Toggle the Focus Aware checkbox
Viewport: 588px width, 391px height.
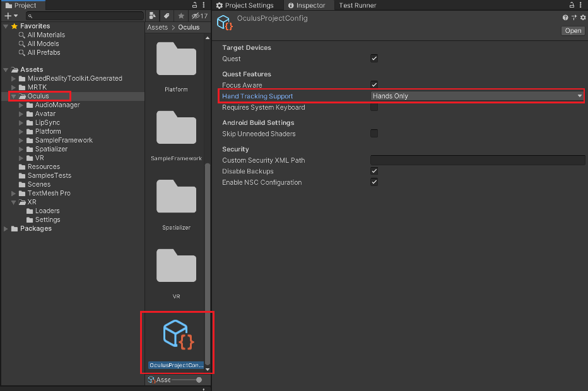tap(374, 85)
